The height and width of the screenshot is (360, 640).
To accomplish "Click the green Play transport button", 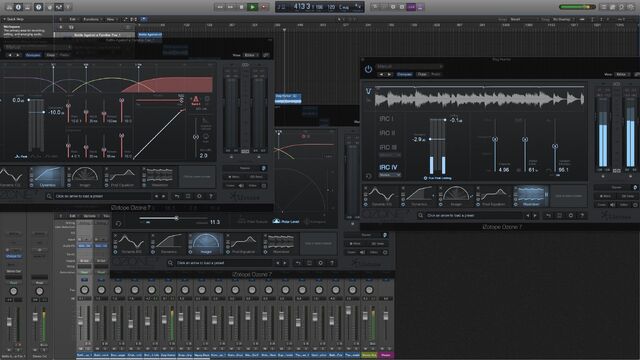I will tap(253, 7).
